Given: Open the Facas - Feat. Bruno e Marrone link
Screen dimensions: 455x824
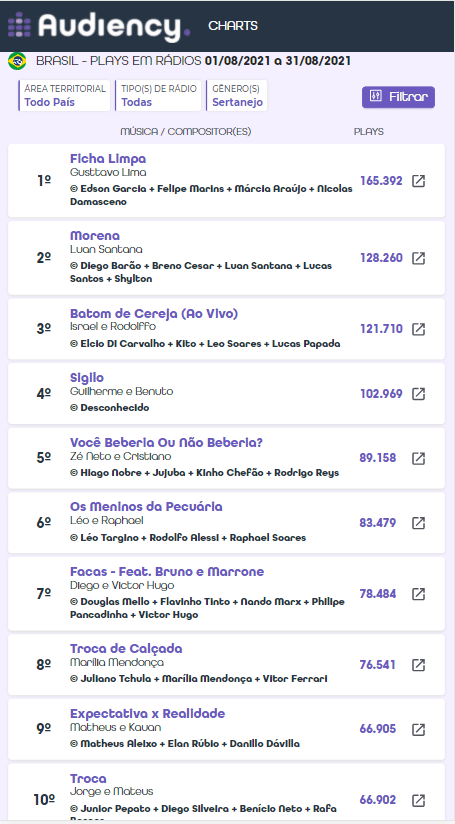Looking at the screenshot, I should [x=167, y=572].
